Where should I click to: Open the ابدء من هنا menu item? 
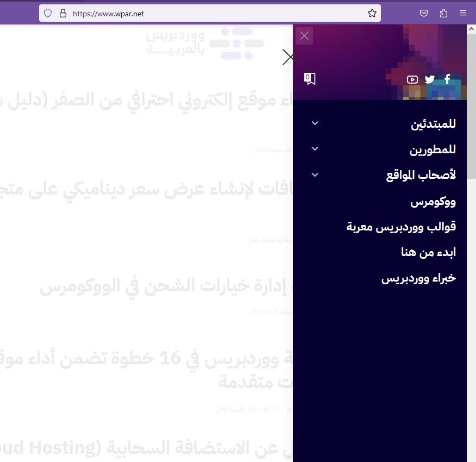point(428,252)
